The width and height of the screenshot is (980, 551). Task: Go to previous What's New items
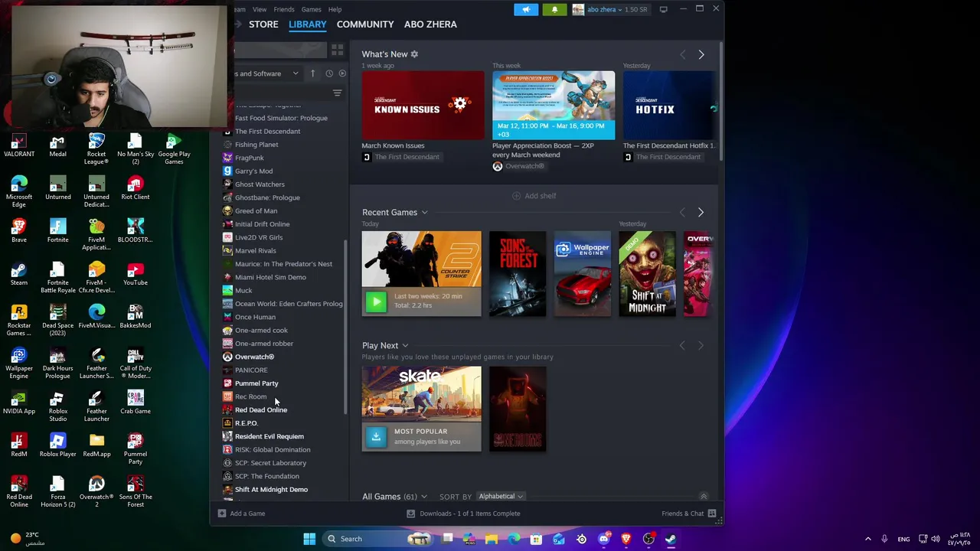(x=682, y=54)
